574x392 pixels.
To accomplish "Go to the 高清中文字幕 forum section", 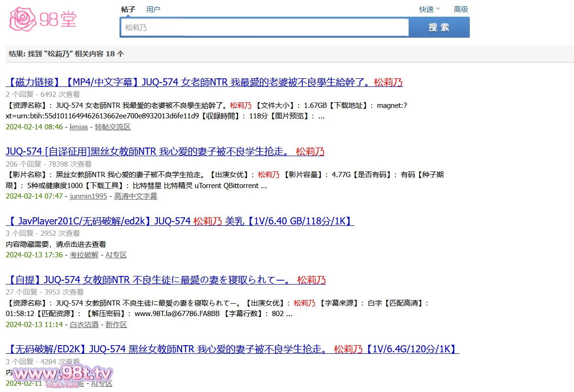I will tap(136, 196).
